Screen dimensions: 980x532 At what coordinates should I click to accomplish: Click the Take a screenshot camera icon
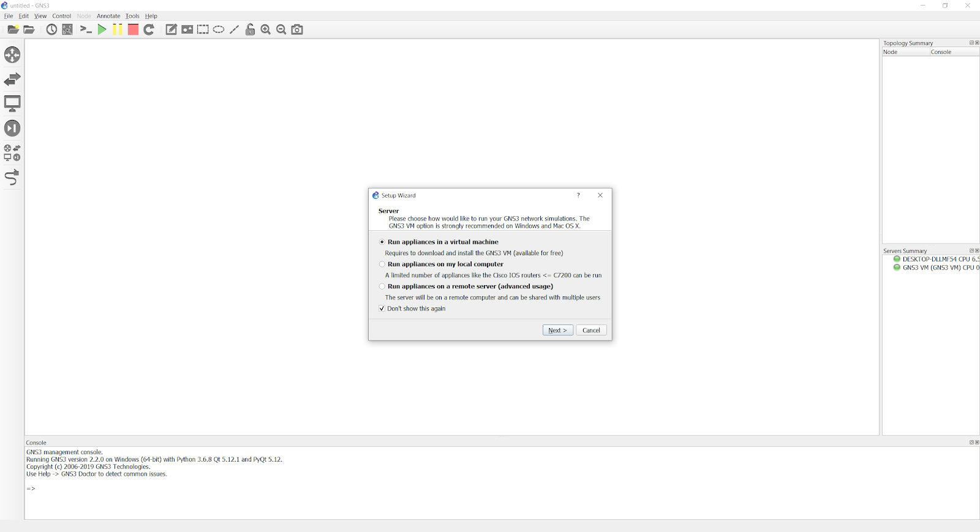[297, 29]
